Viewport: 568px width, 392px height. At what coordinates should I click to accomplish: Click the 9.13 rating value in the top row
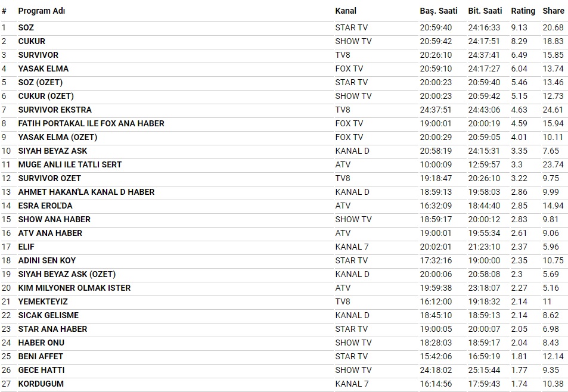pos(519,27)
